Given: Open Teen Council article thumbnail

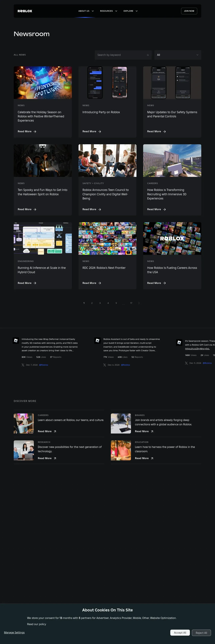Looking at the screenshot, I should pos(107,160).
